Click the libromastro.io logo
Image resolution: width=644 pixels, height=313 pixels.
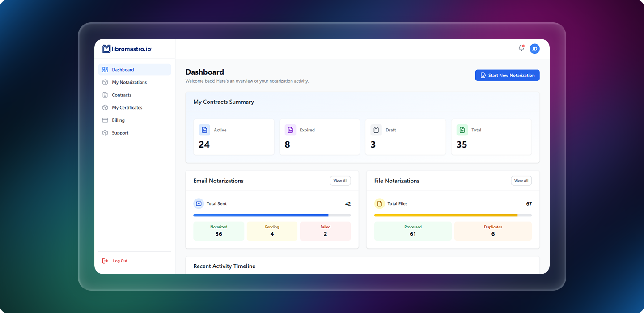[x=127, y=49]
